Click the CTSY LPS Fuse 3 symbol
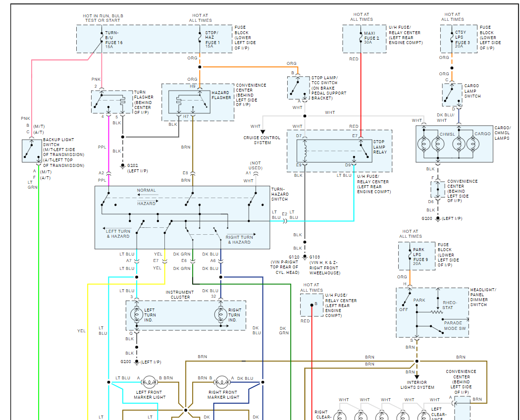The image size is (520, 420). click(452, 38)
